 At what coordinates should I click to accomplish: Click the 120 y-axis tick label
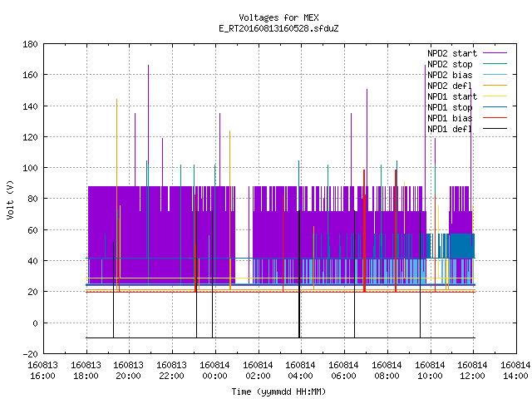(30, 137)
